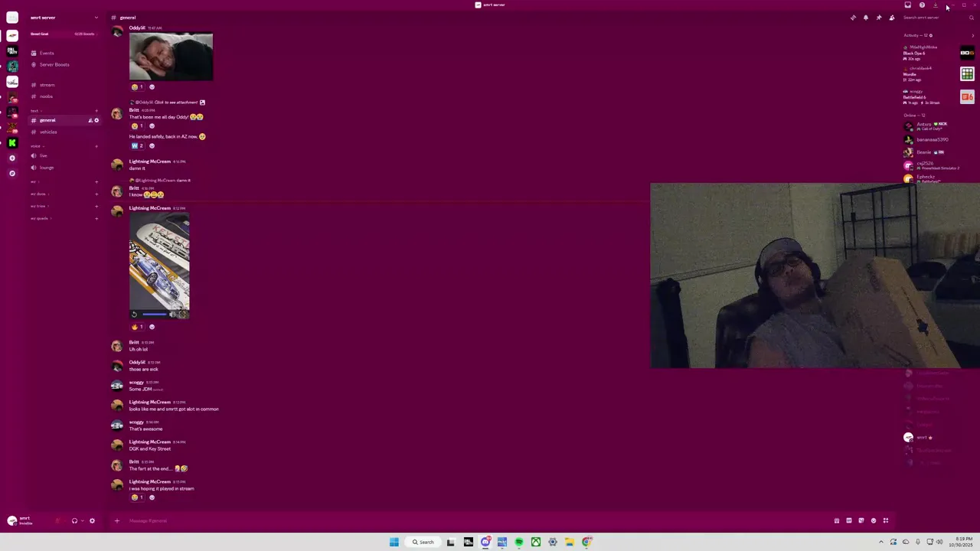
Task: Open Pinned Messages icon
Action: [879, 18]
